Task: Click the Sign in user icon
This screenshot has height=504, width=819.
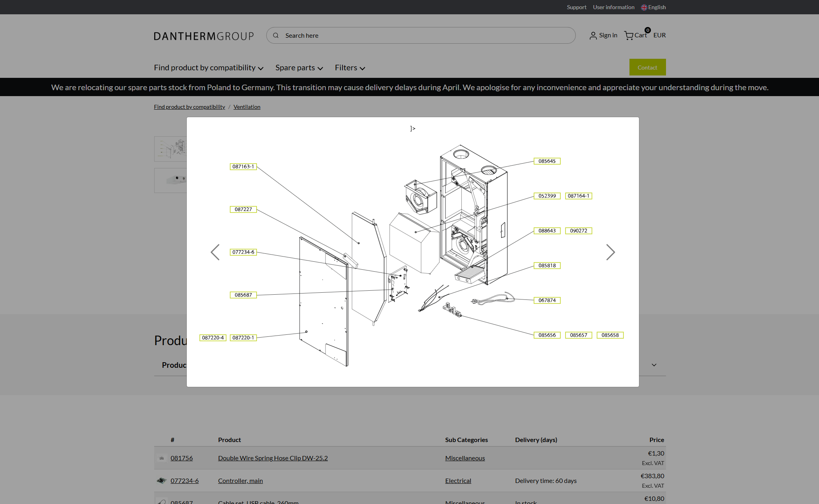Action: [593, 36]
